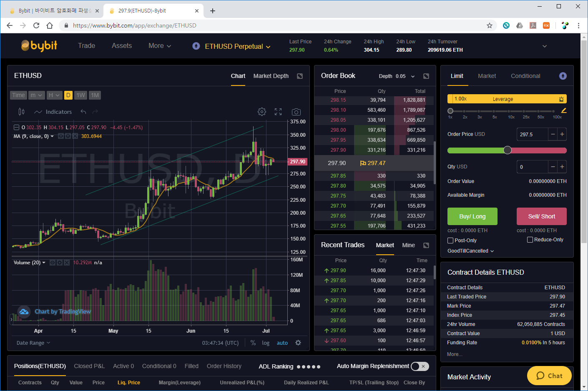This screenshot has width=588, height=391.
Task: Decrease Order Price with minus button
Action: [553, 134]
